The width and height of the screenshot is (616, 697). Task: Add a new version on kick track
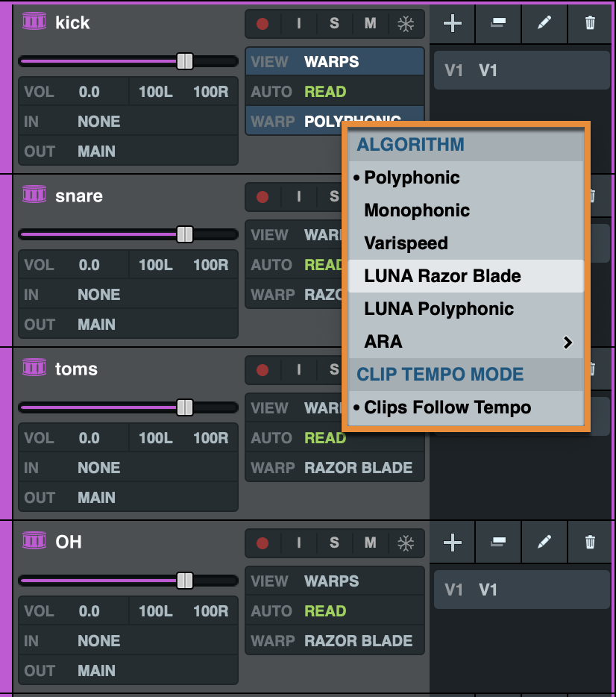(453, 23)
